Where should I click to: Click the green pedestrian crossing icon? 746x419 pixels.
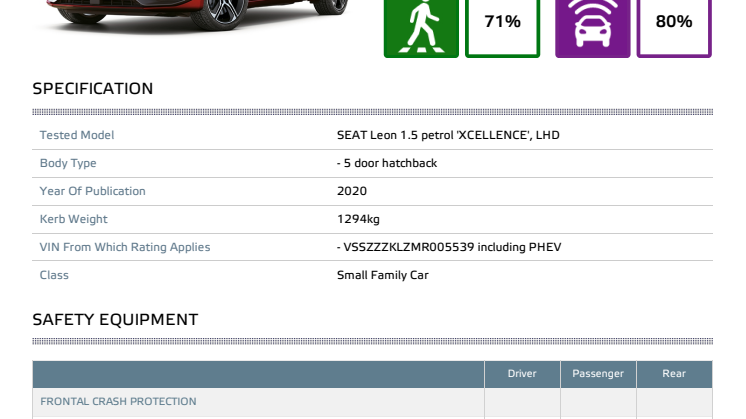[x=421, y=29]
